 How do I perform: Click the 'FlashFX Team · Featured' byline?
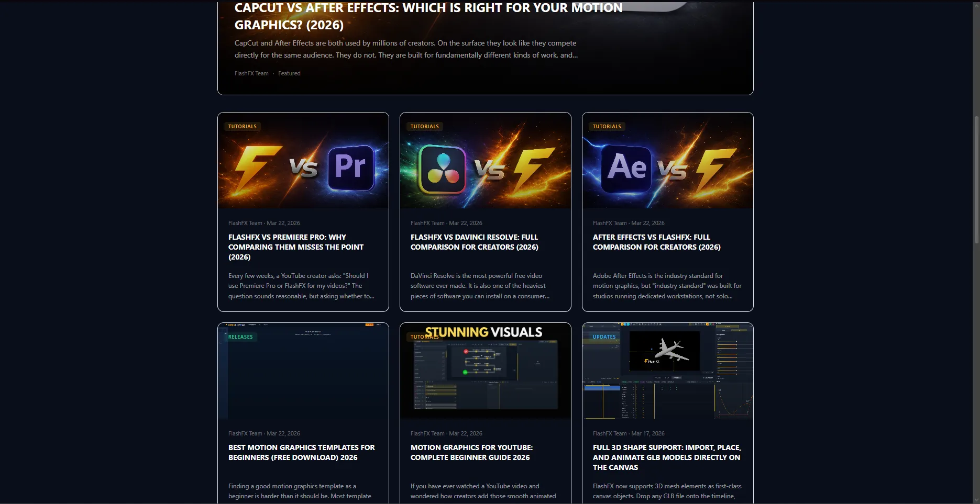267,73
